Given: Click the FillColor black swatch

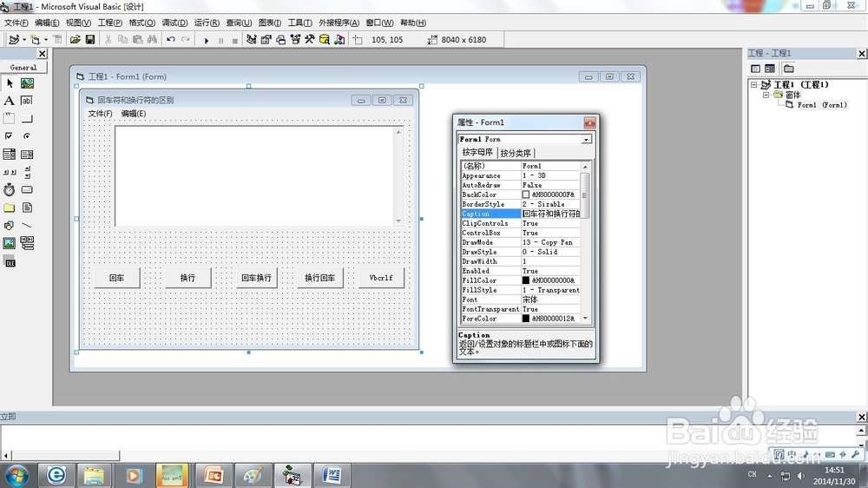Looking at the screenshot, I should click(526, 280).
